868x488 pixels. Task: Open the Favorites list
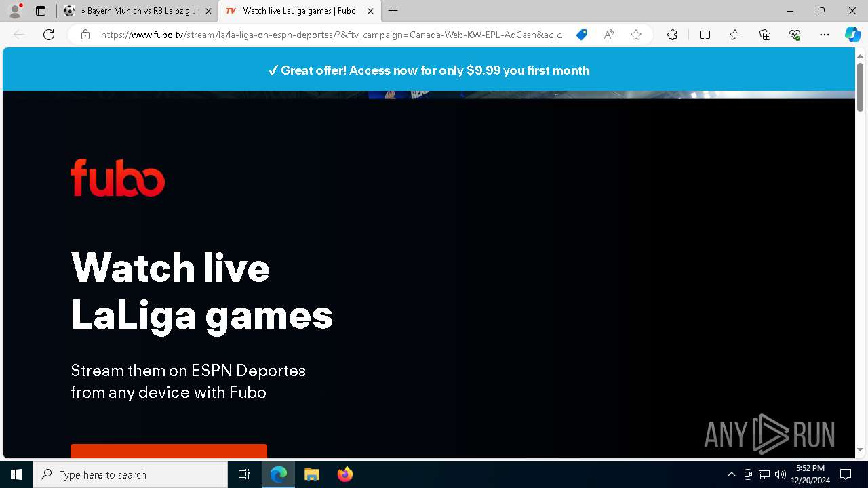(735, 35)
